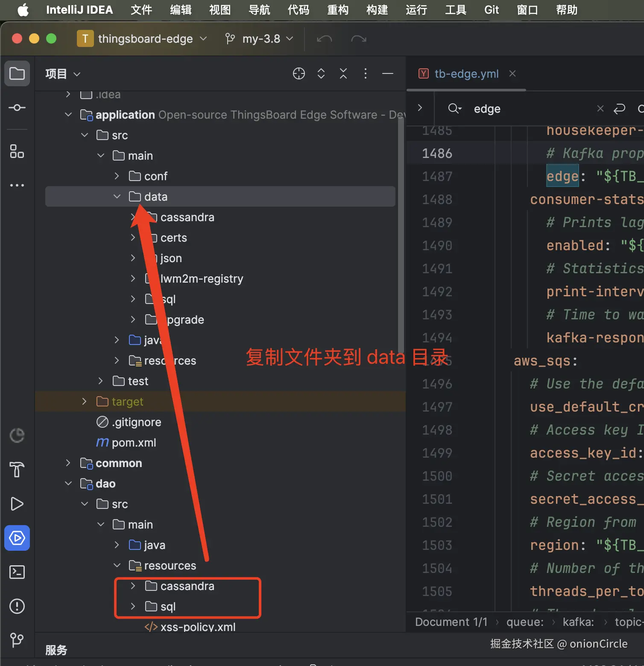
Task: Click the new line icon in search bar
Action: [x=619, y=109]
